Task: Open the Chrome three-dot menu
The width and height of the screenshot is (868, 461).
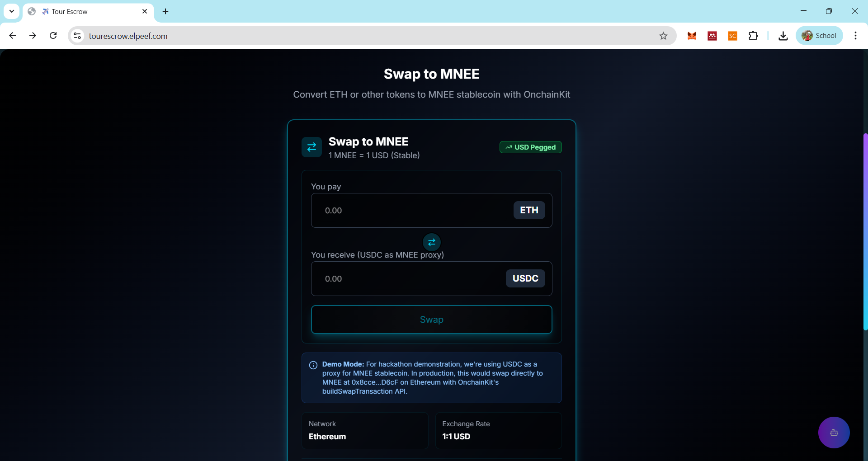Action: [855, 36]
